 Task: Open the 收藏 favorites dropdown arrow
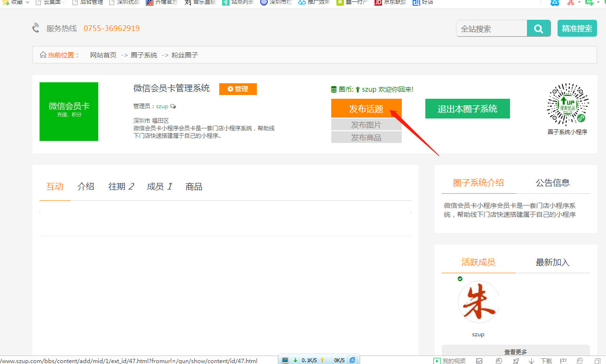[27, 2]
